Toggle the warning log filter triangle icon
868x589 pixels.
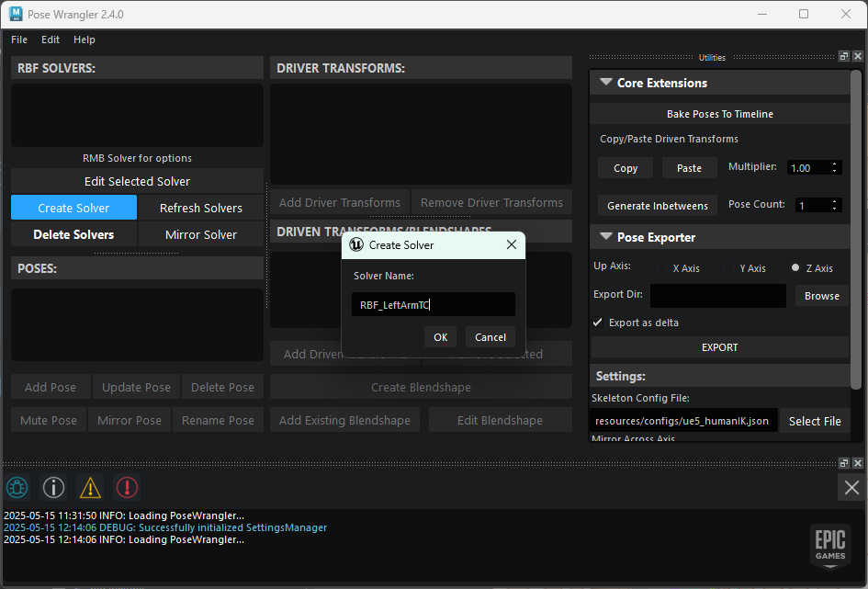pos(90,488)
